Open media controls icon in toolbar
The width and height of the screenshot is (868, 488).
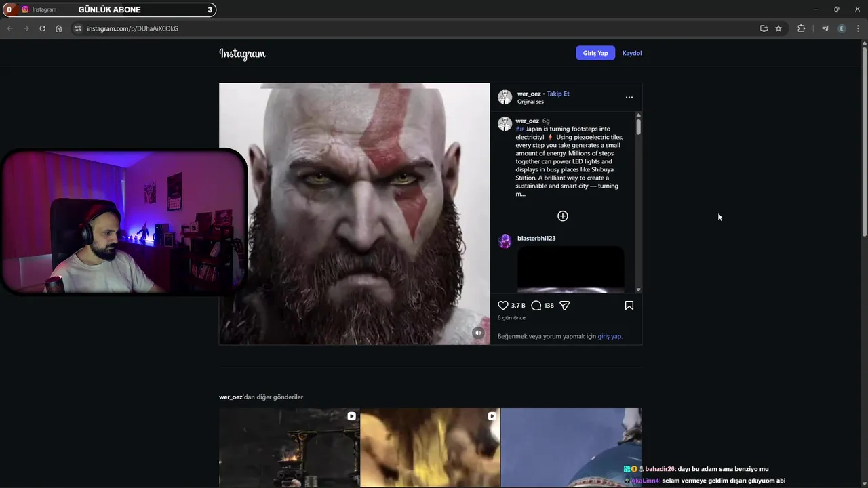click(x=825, y=28)
